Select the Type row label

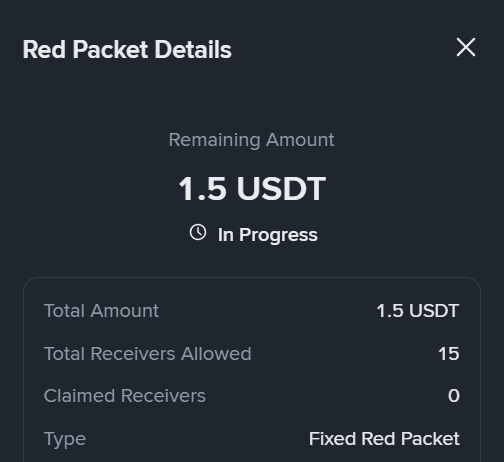point(65,440)
